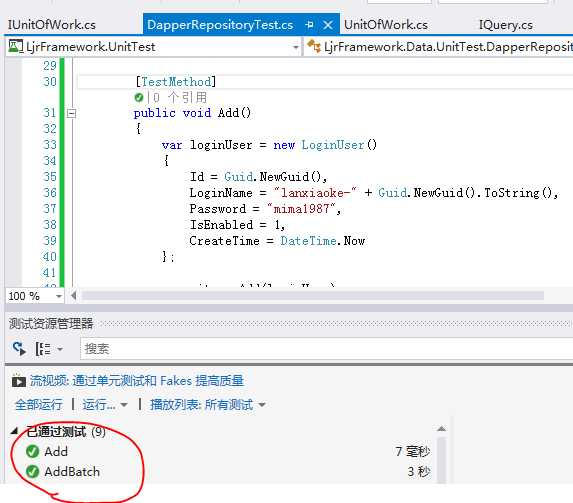Click the class navigation icon
Viewport: 573px width, 503px height.
point(314,46)
